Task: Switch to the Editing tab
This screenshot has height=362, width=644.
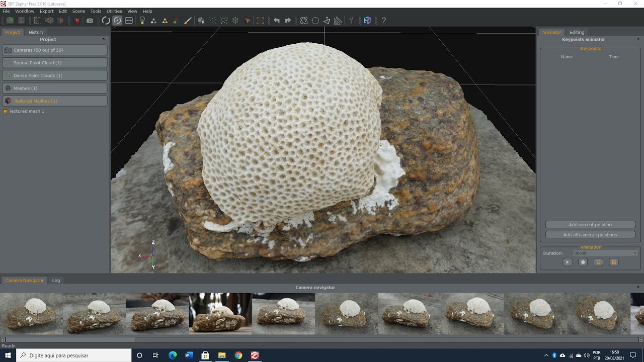Action: pyautogui.click(x=577, y=32)
